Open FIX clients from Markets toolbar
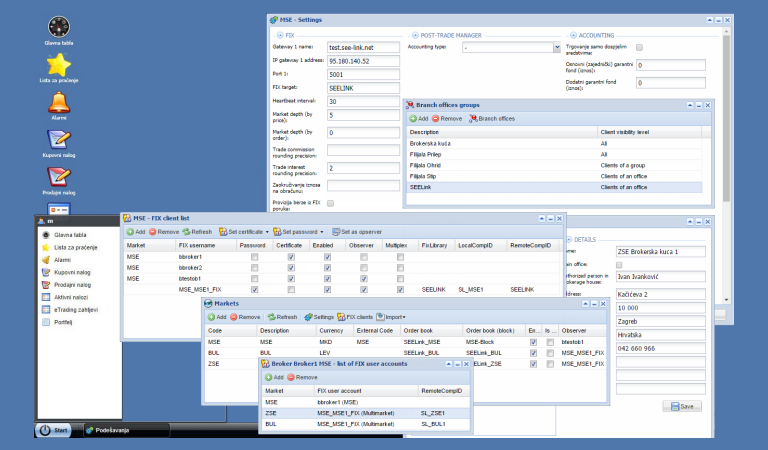 pos(355,317)
